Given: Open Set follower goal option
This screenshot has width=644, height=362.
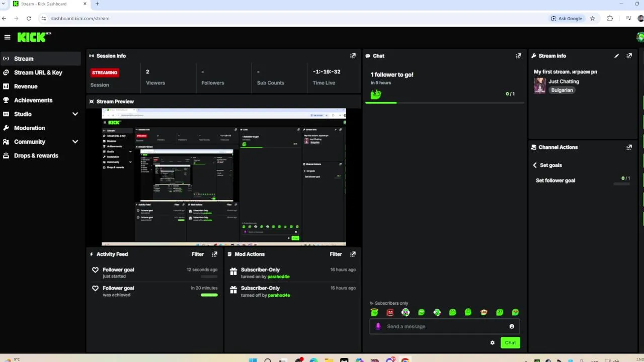Looking at the screenshot, I should click(x=555, y=180).
